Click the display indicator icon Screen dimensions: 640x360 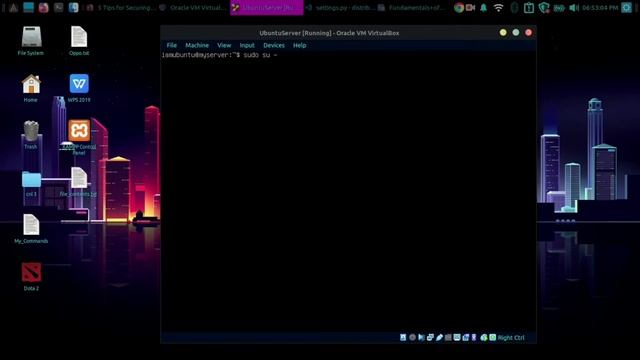pos(457,338)
